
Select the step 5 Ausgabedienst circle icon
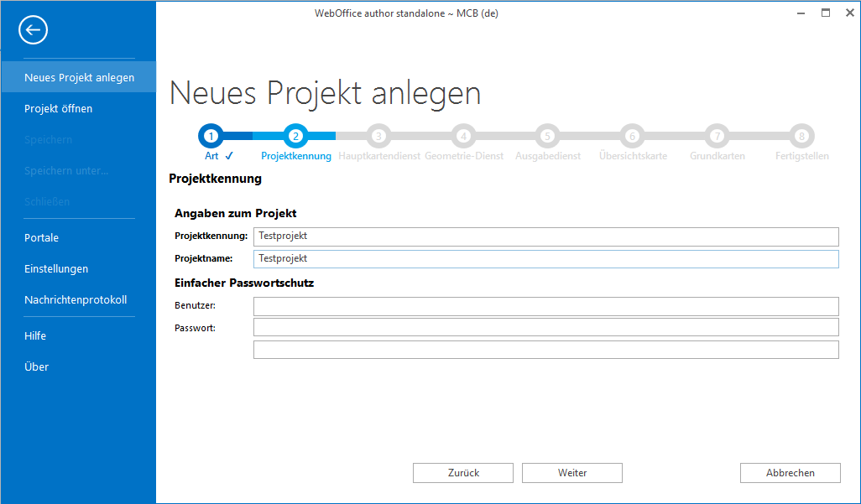pos(547,136)
